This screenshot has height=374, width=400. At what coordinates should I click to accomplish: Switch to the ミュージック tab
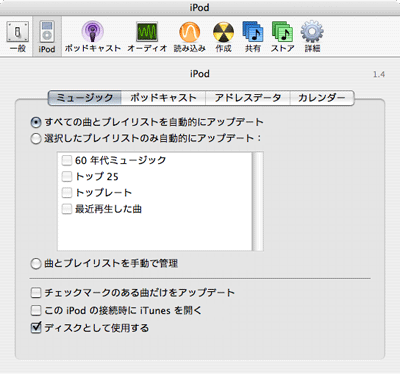click(x=85, y=98)
